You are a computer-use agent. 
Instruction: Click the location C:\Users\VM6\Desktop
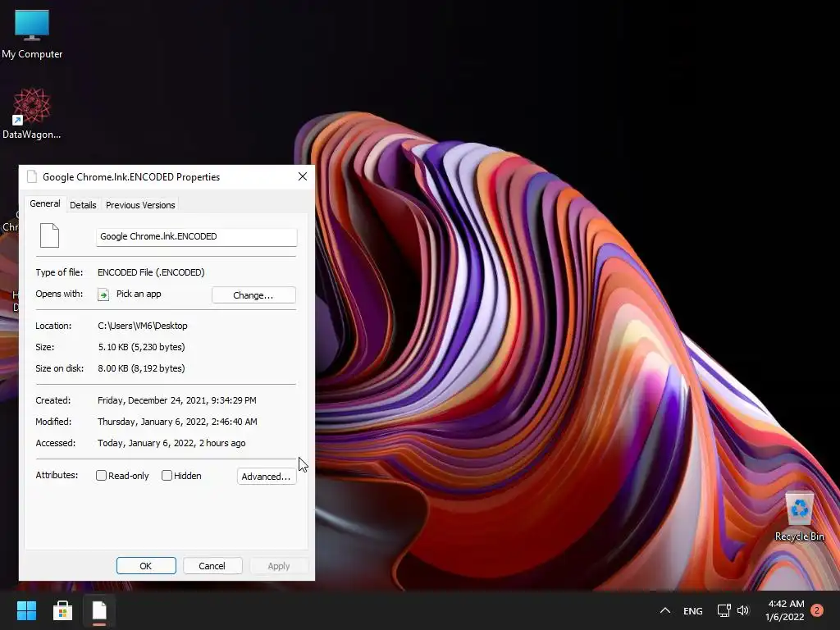[x=143, y=326]
